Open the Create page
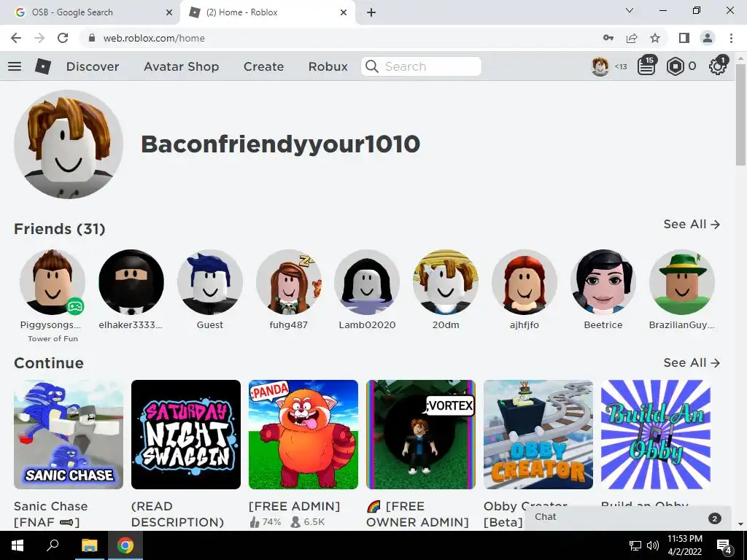This screenshot has width=747, height=560. click(x=263, y=66)
